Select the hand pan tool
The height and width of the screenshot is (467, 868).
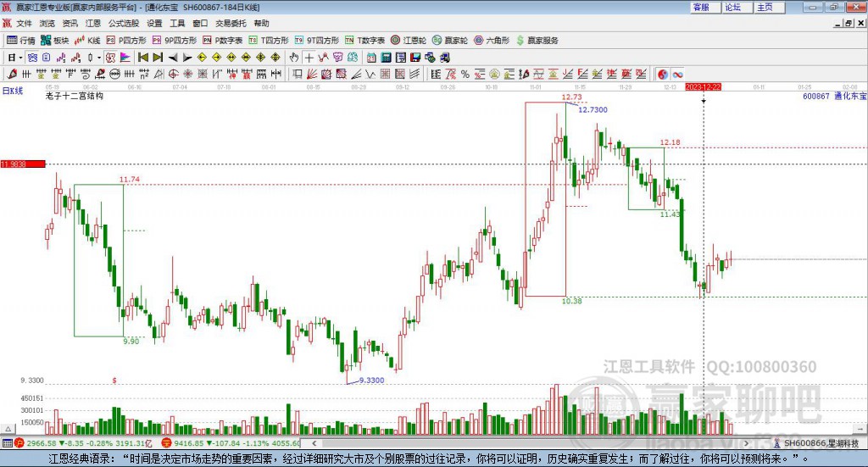tap(294, 58)
